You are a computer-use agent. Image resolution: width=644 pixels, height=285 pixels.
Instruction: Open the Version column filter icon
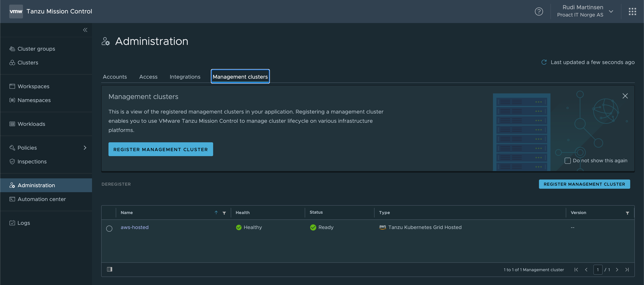pyautogui.click(x=627, y=213)
